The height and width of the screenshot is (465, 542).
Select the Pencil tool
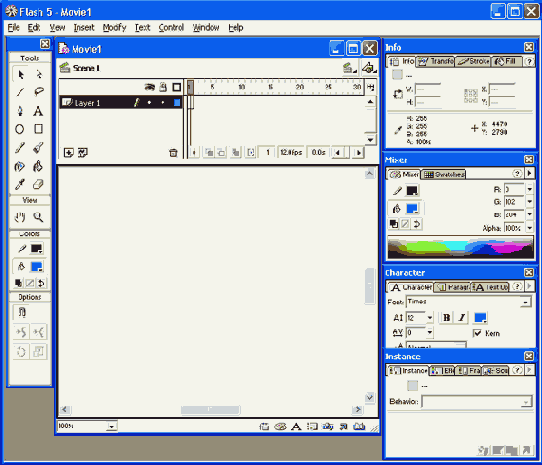point(20,148)
